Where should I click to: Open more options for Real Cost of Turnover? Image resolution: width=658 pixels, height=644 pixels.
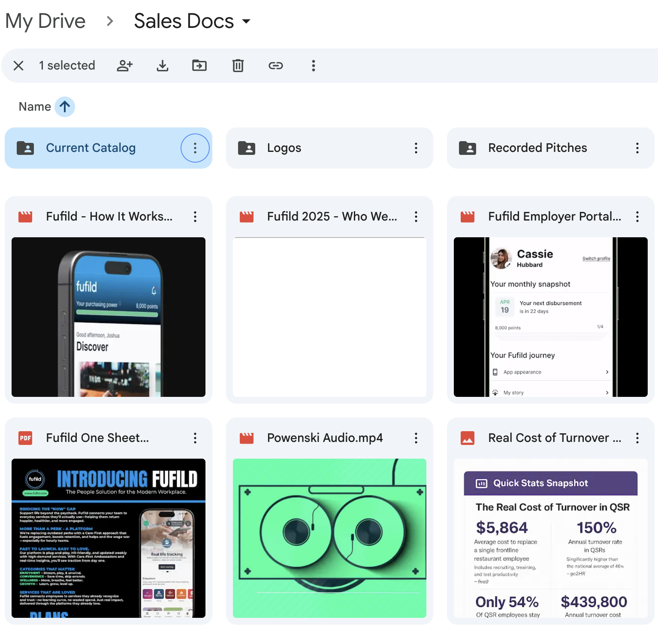[x=637, y=438]
